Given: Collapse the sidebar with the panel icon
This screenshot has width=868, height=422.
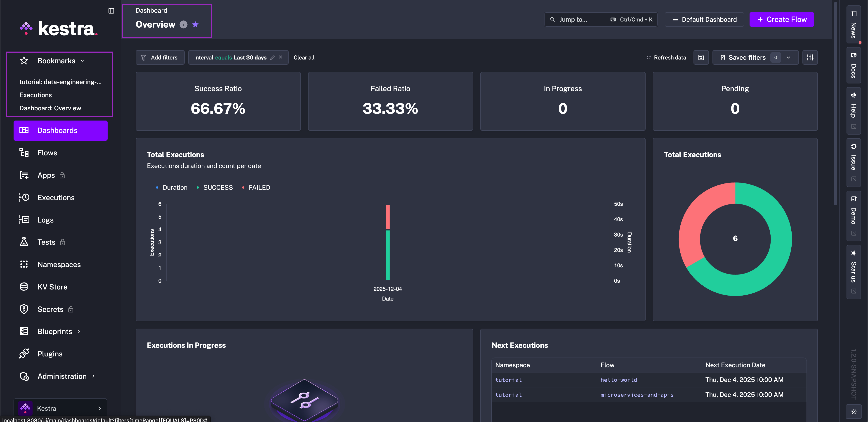Looking at the screenshot, I should (111, 11).
